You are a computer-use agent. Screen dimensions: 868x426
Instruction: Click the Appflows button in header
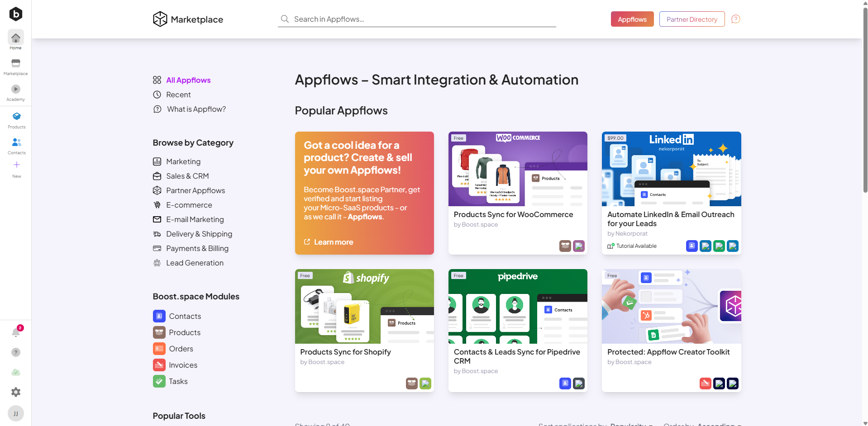click(x=632, y=19)
